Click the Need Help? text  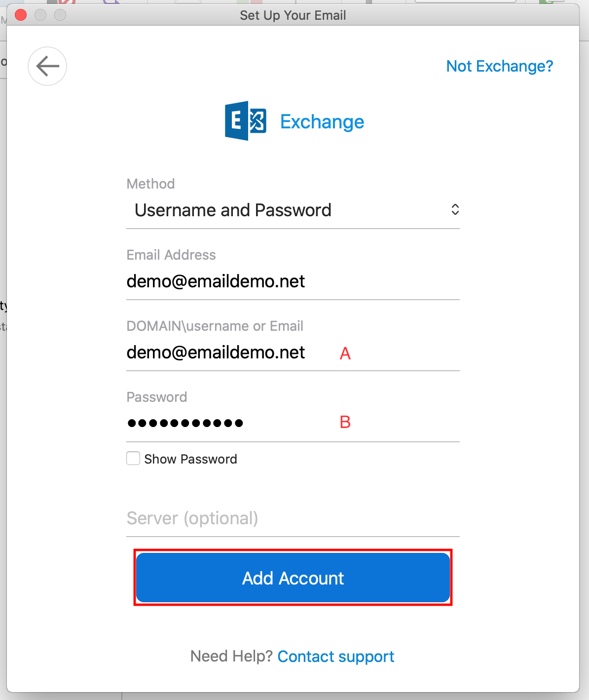(231, 656)
